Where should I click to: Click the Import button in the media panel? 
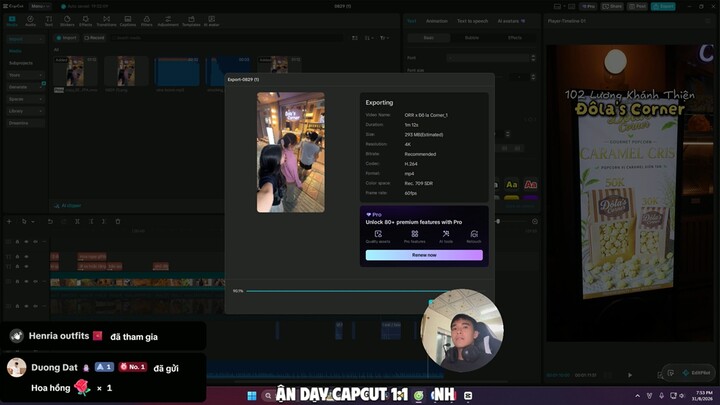67,38
